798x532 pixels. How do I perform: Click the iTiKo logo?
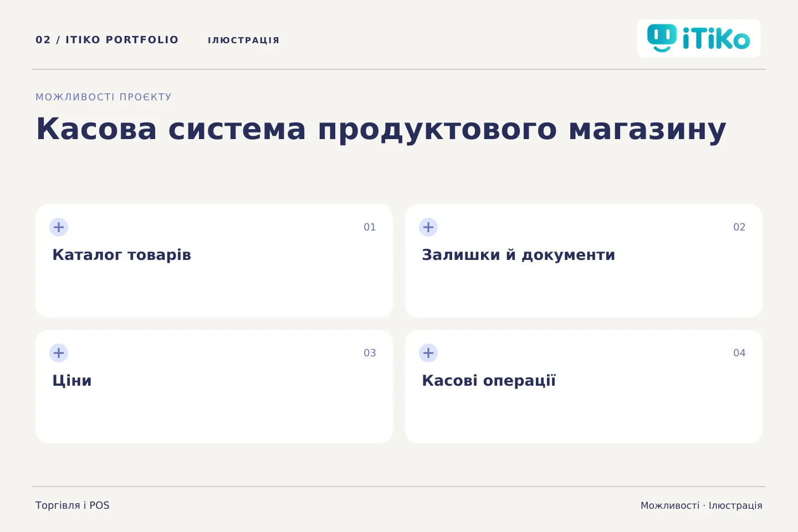coord(698,38)
